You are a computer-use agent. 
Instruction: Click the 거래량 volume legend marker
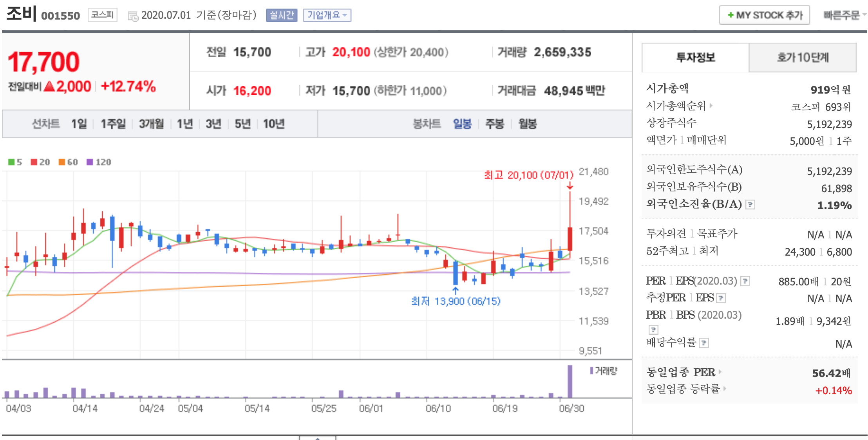591,370
